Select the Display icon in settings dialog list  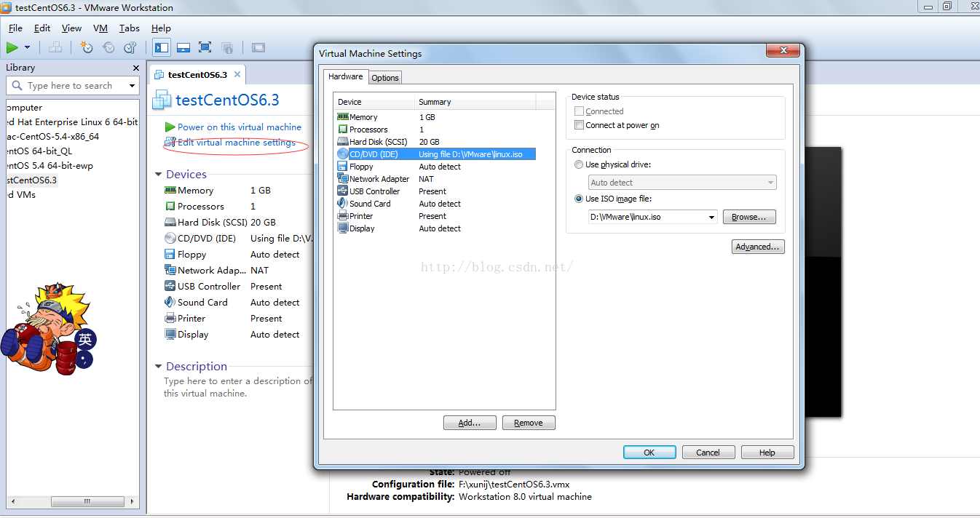(342, 228)
